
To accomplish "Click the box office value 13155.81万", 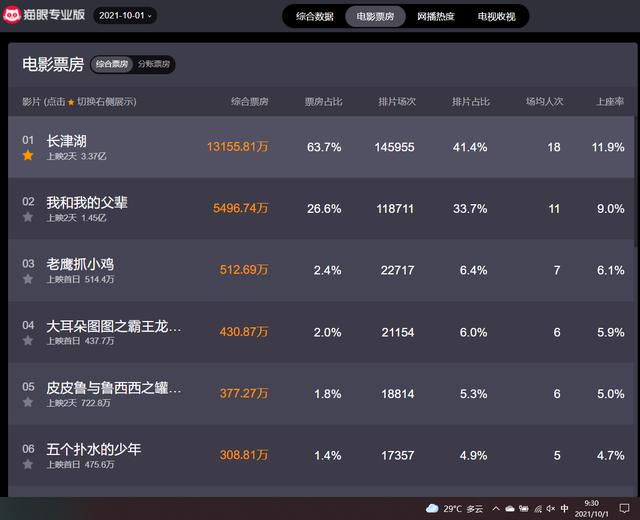I will click(x=238, y=147).
